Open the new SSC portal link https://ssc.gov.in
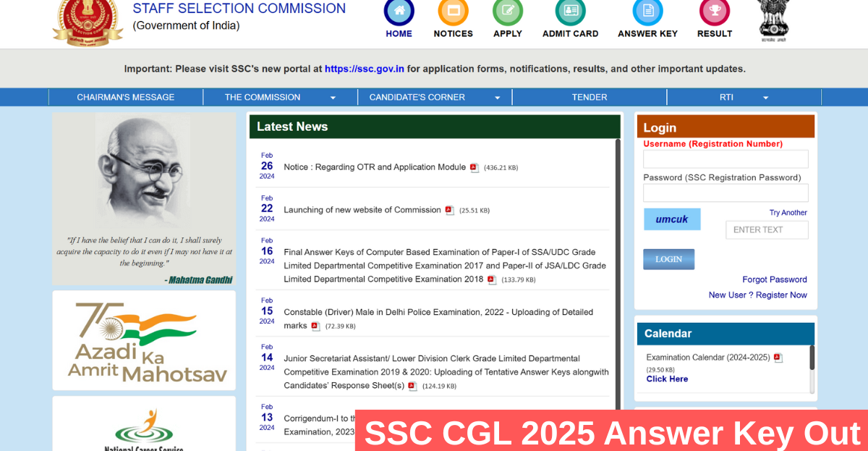The height and width of the screenshot is (451, 868). [x=364, y=69]
